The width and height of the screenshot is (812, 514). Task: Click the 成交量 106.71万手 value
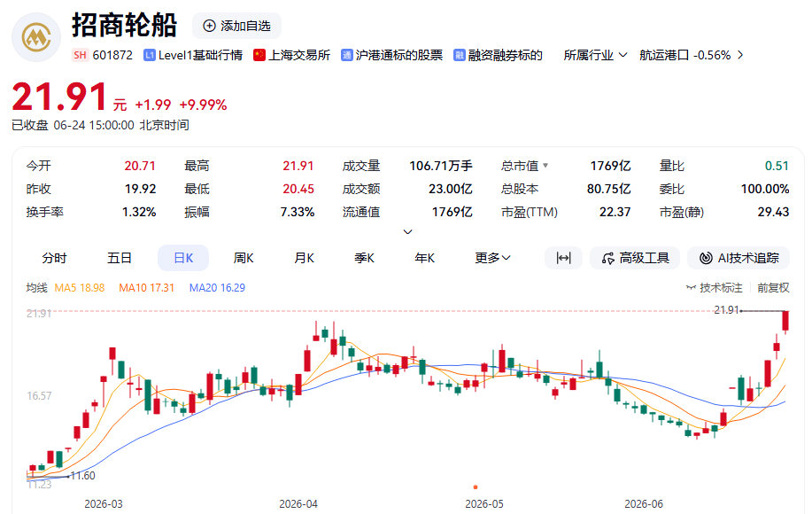(x=441, y=166)
